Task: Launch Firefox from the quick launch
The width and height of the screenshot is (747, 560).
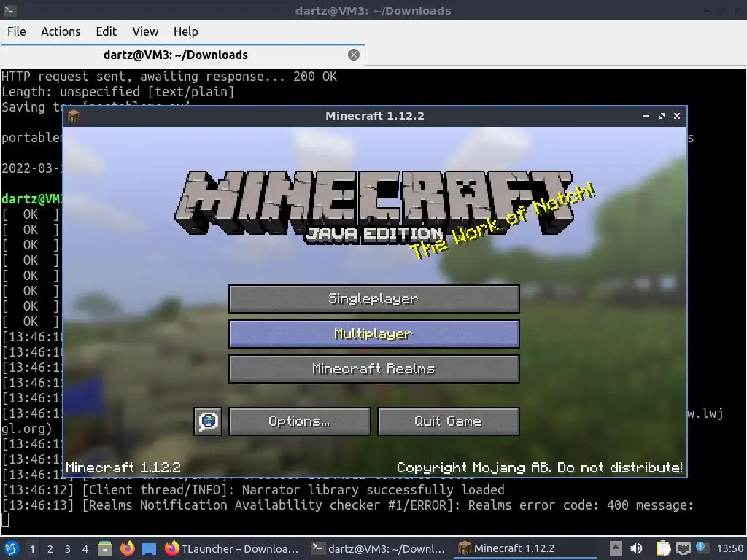Action: [x=127, y=548]
